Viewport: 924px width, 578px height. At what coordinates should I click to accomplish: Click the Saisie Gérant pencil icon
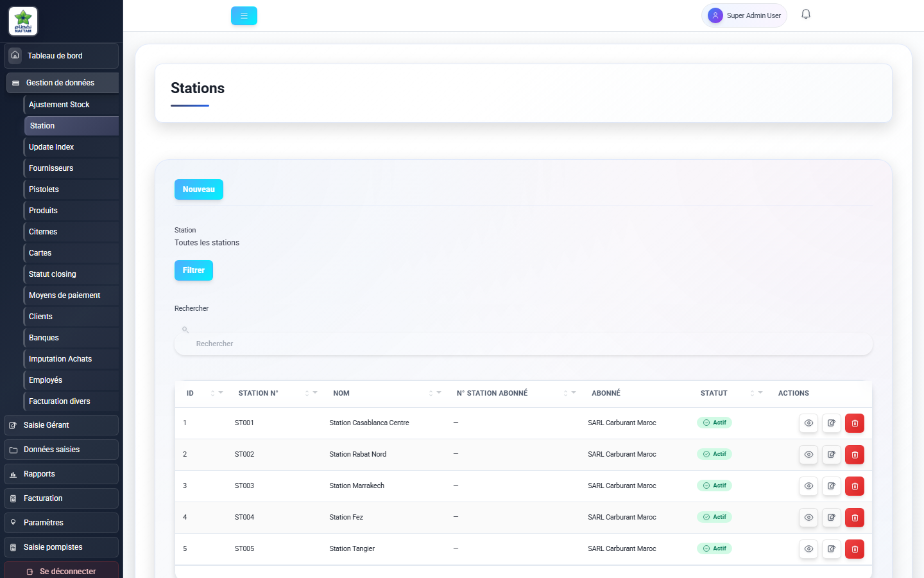[13, 425]
